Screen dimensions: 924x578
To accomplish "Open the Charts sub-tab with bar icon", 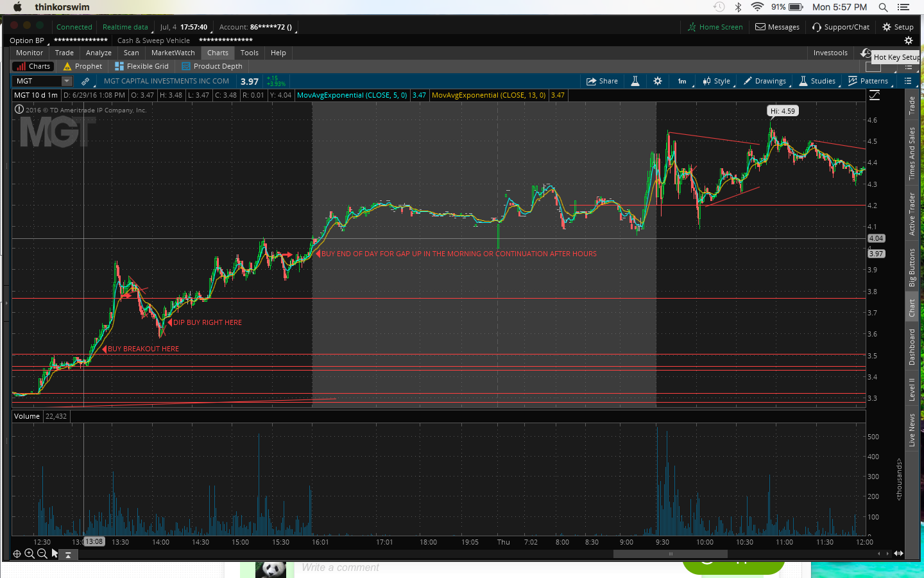I will (x=33, y=66).
